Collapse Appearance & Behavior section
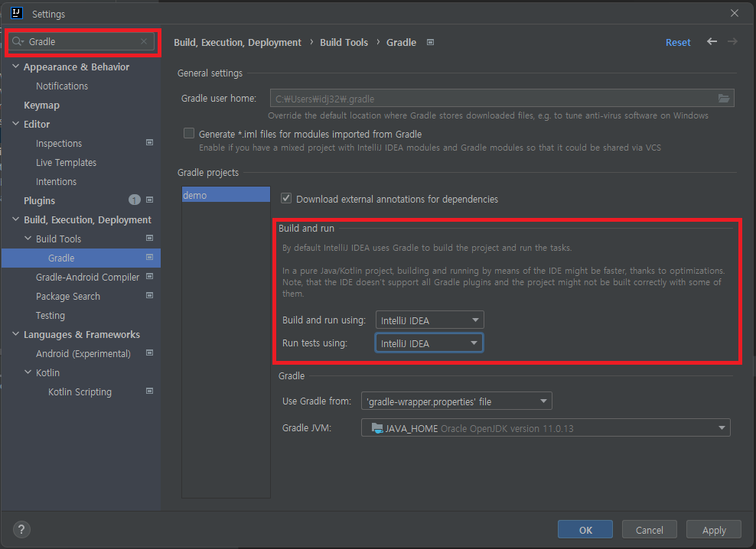Viewport: 756px width, 549px height. tap(16, 67)
